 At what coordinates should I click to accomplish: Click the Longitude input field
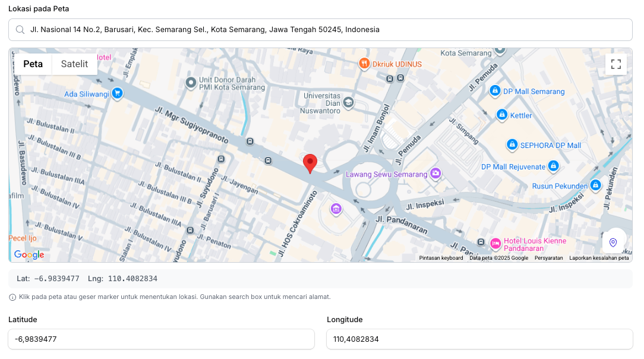[479, 339]
